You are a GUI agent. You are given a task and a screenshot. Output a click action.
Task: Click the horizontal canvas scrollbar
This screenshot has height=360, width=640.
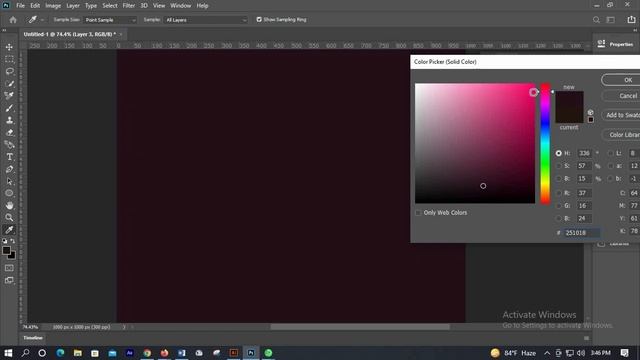point(360,327)
